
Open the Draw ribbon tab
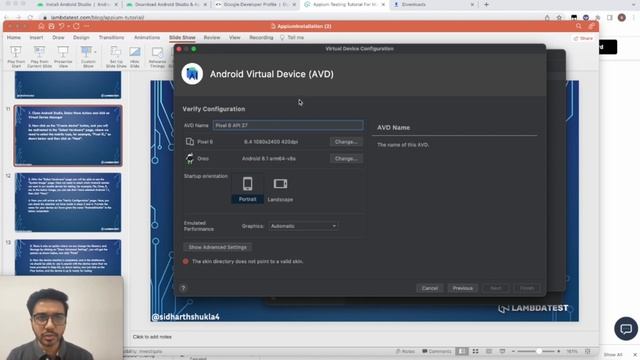pos(58,38)
